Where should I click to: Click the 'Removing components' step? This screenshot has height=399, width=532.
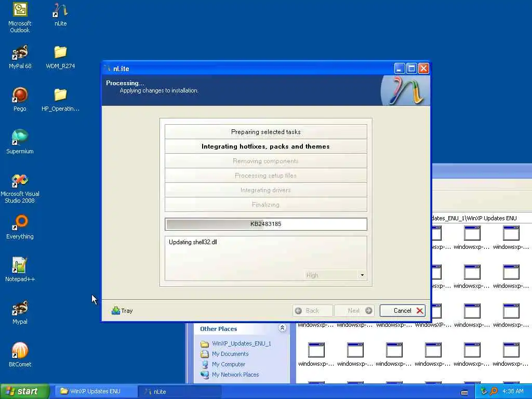tap(266, 161)
